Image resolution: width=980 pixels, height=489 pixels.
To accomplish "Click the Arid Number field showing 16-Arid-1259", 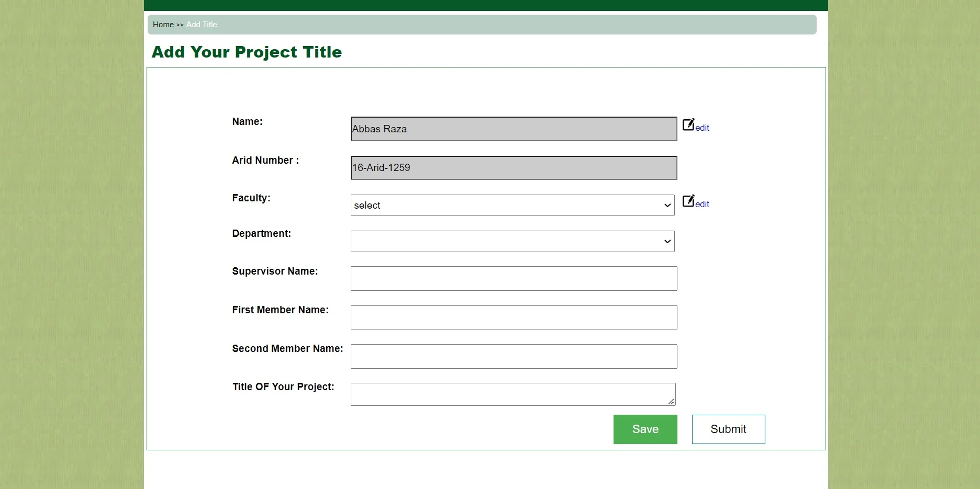I will point(513,167).
